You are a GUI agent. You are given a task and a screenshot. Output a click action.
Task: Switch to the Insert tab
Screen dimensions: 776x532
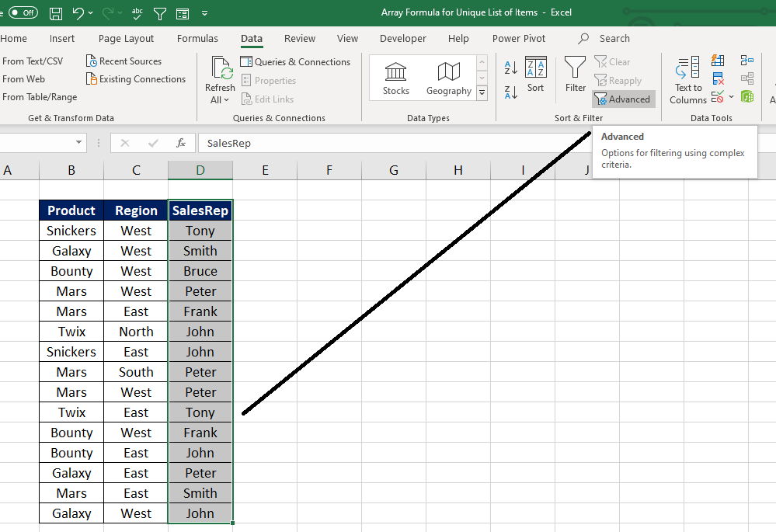point(62,39)
